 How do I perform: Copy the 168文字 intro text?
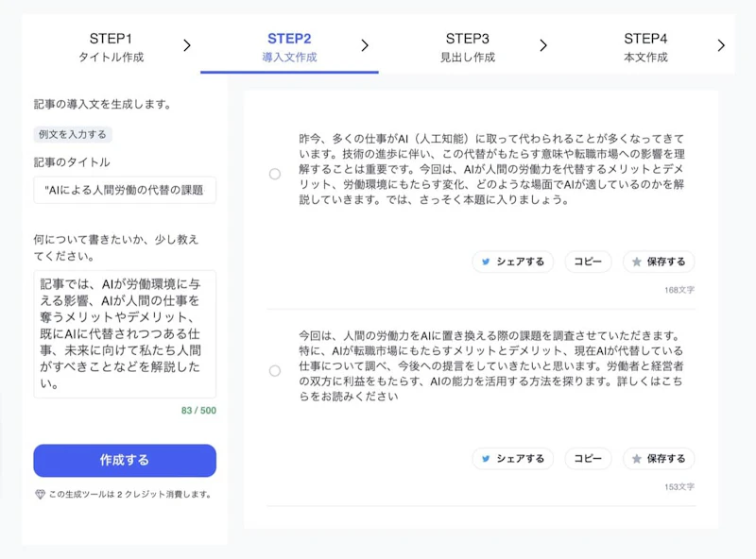tap(588, 262)
